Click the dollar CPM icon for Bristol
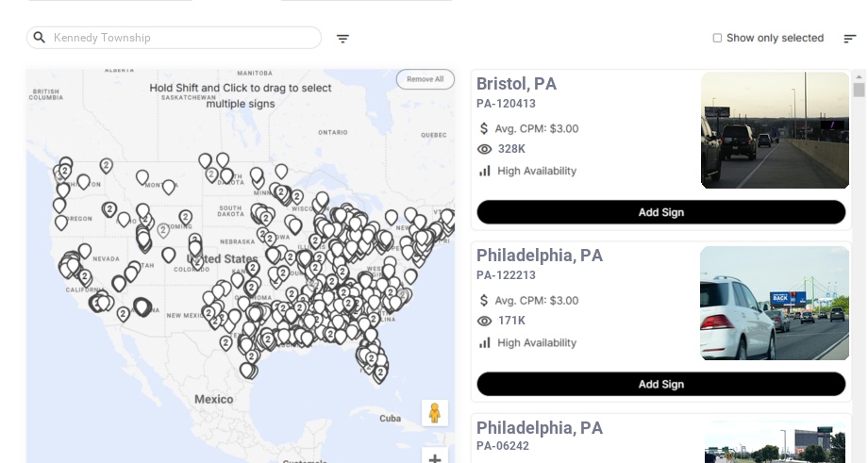The image size is (868, 463). click(484, 128)
